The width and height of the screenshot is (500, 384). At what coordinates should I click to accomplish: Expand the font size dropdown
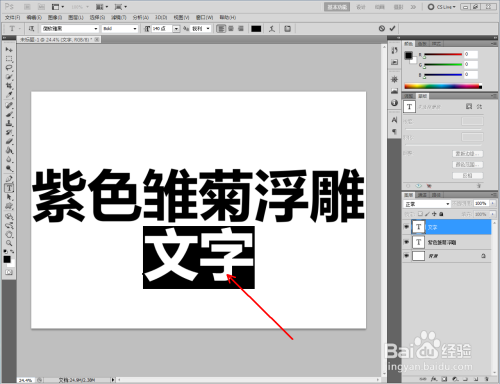[x=176, y=29]
